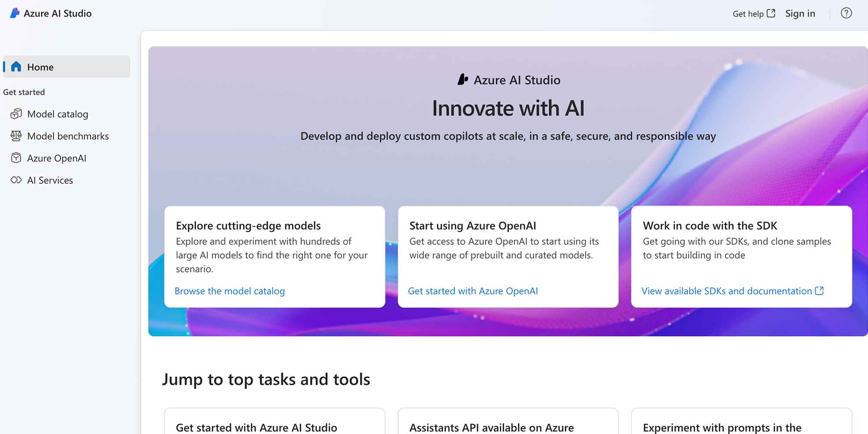Click the black Azure AI Studio banner logo
The image size is (868, 434).
pos(463,79)
